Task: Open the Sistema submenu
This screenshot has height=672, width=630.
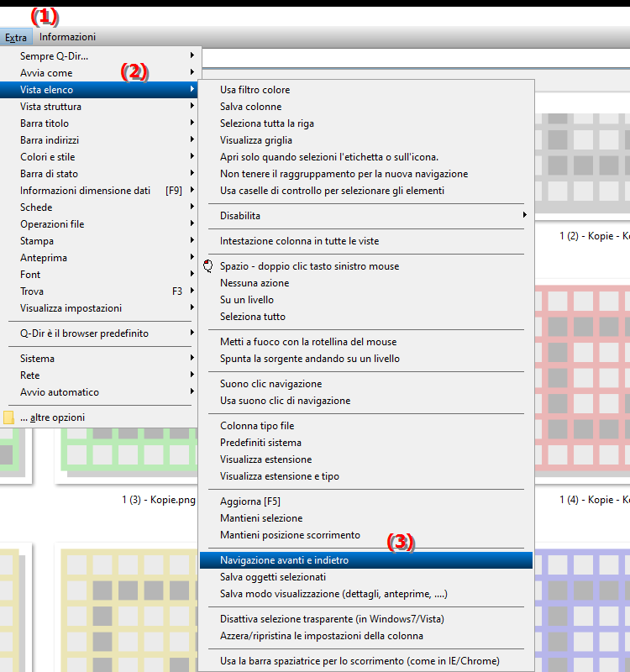Action: pos(98,359)
